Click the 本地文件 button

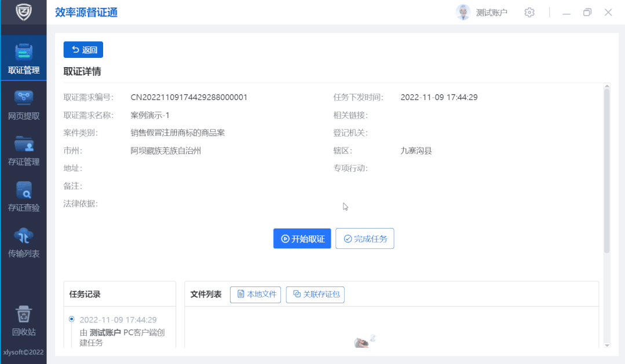coord(255,294)
